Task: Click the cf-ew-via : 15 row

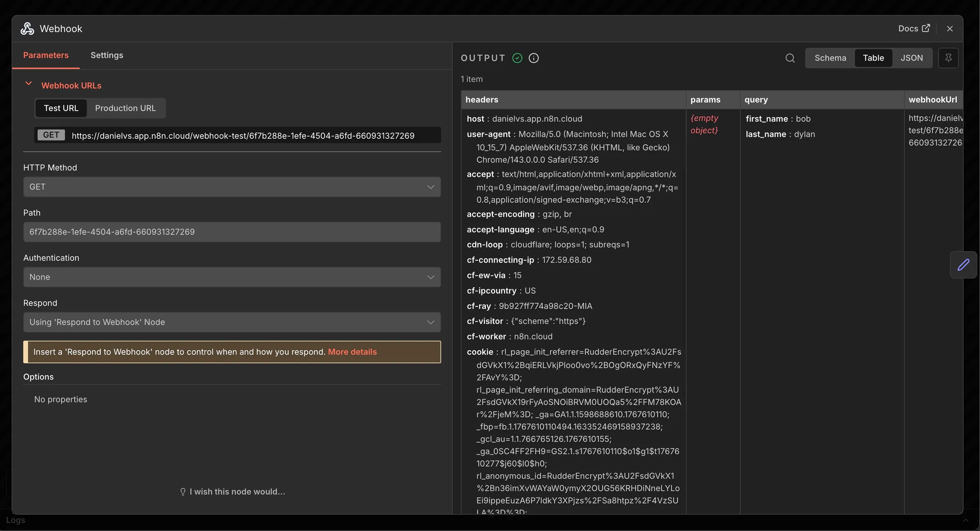Action: [494, 275]
